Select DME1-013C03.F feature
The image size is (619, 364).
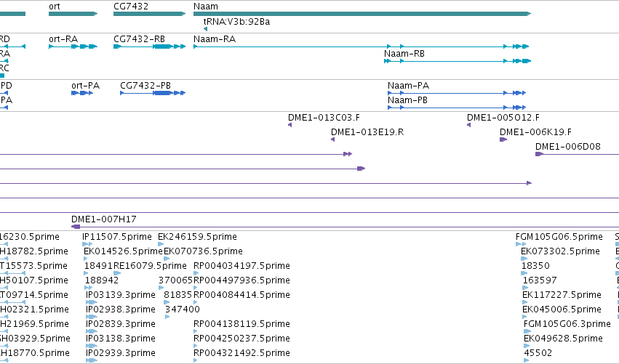324,118
